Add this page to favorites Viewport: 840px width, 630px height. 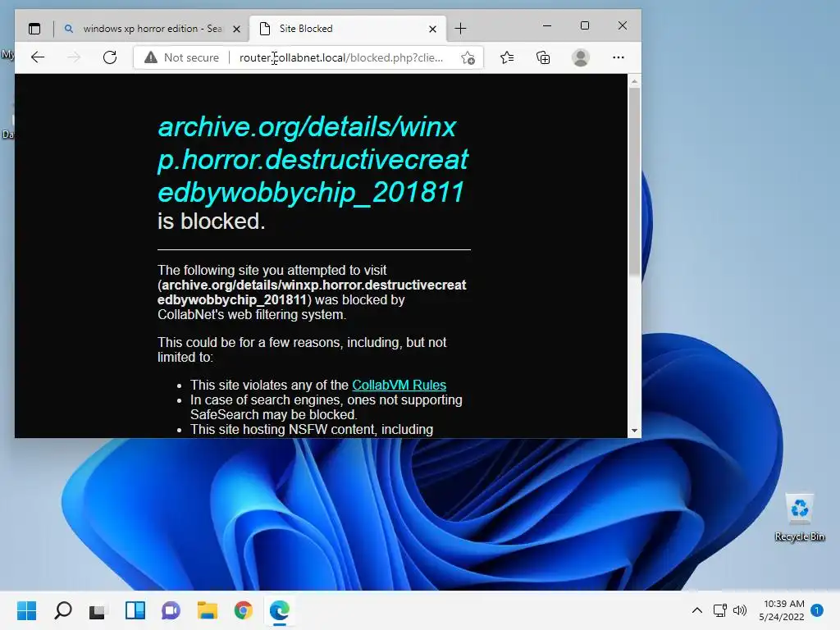pos(468,57)
